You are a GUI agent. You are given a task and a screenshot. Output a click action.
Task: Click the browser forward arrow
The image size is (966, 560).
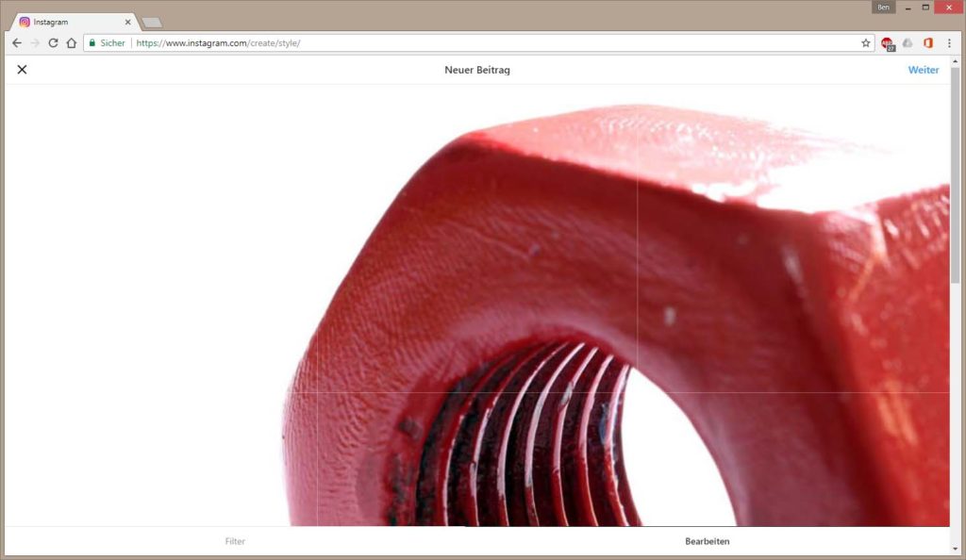coord(35,43)
